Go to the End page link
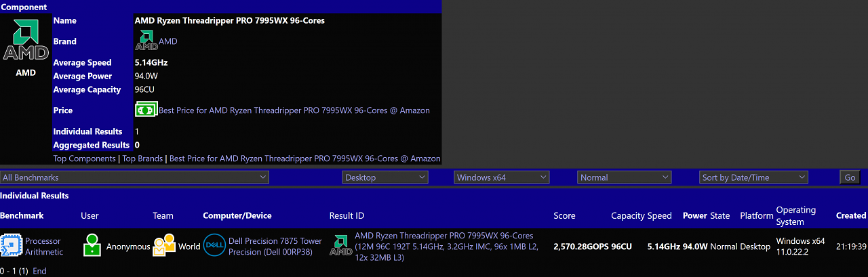Viewport: 868px width, 277px height. pyautogui.click(x=39, y=271)
